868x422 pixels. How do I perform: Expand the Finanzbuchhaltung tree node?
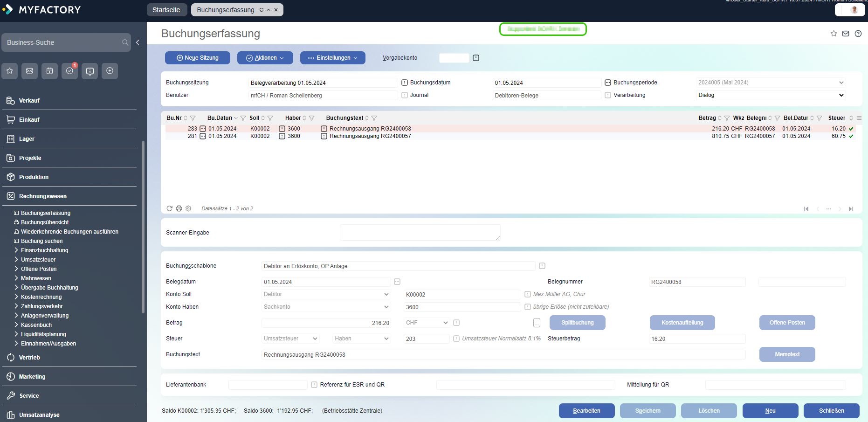coord(17,250)
